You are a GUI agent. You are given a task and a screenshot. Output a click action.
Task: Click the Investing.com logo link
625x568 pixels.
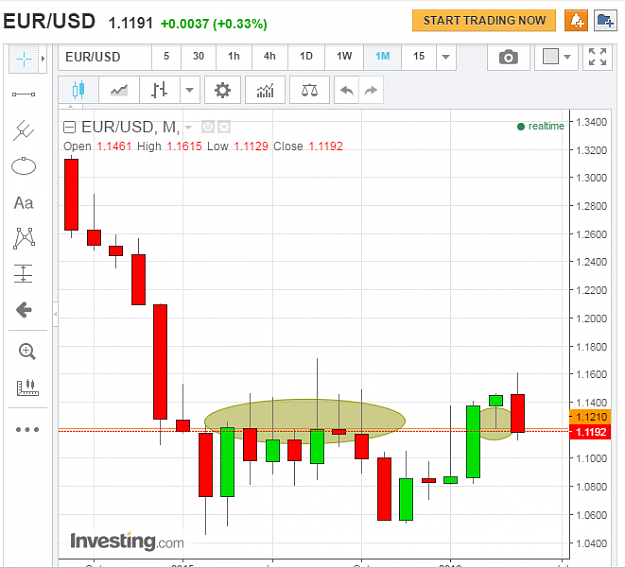tap(127, 541)
